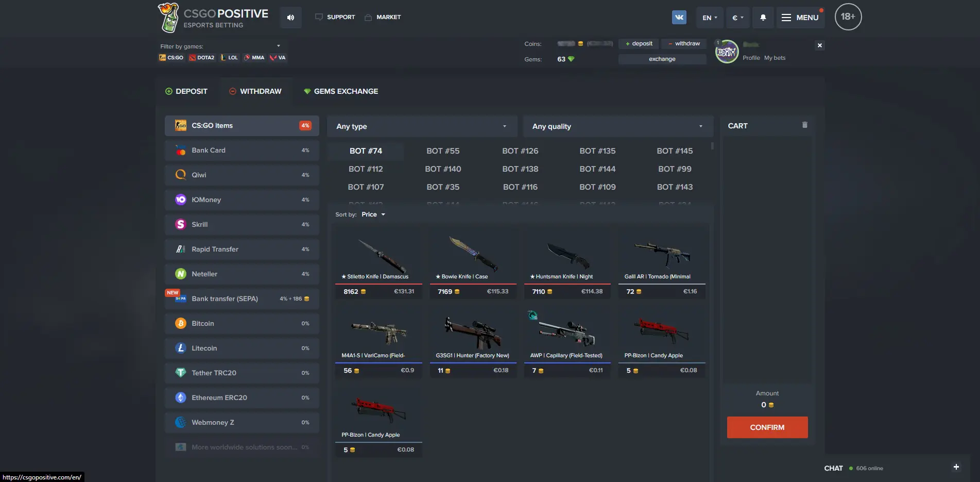Click the CSGOPositive molotov logo

point(168,18)
